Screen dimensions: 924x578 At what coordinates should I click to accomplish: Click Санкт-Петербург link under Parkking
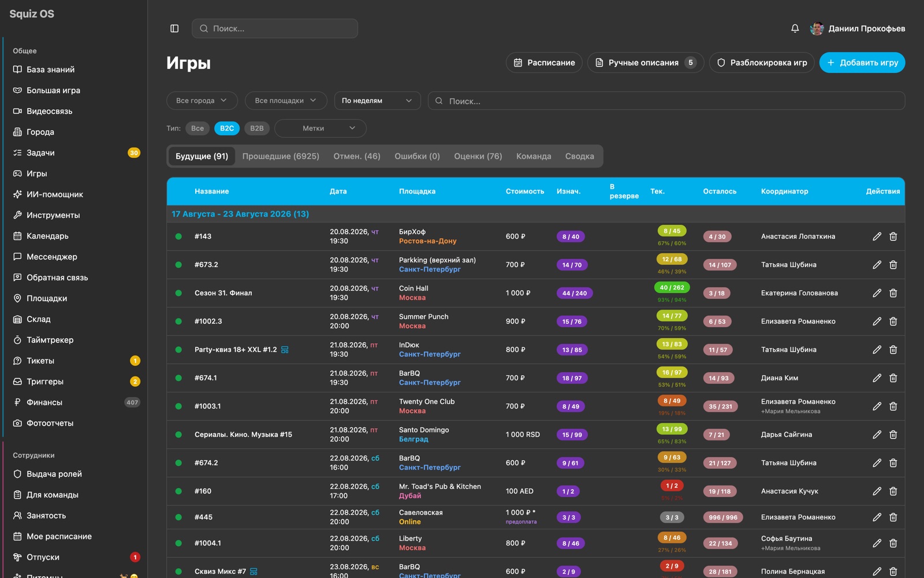click(430, 269)
